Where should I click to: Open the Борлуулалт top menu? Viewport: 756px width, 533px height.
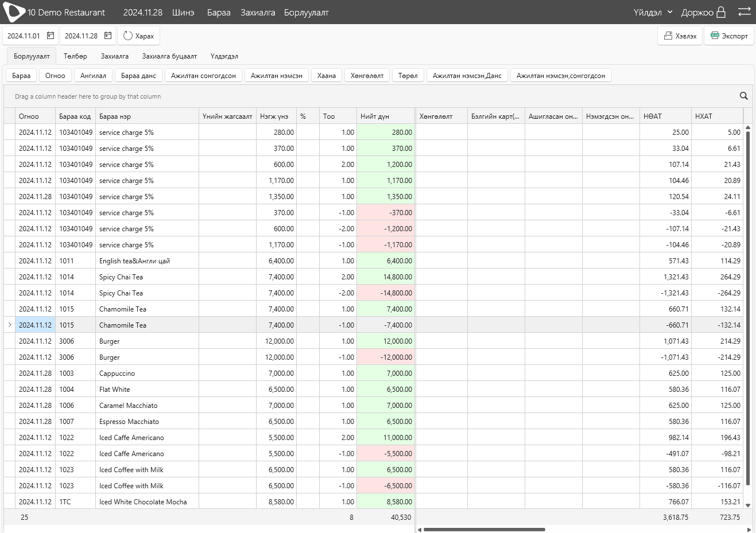tap(306, 12)
